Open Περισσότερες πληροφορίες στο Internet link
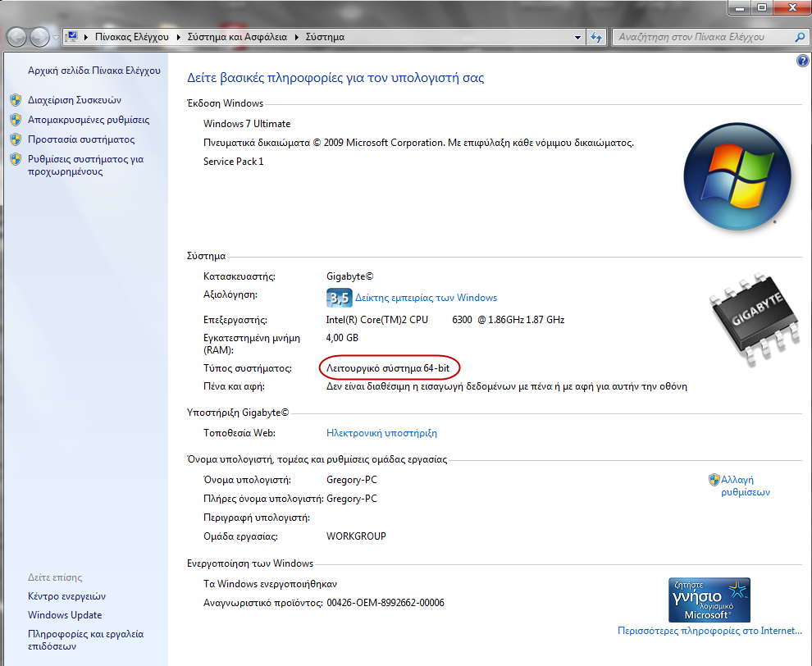 click(709, 631)
